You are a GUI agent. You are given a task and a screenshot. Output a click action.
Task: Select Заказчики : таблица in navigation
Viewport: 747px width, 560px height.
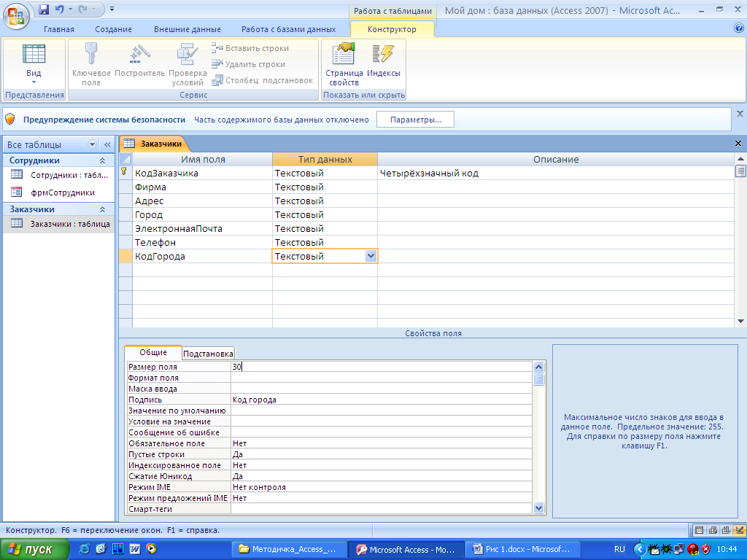(x=59, y=224)
